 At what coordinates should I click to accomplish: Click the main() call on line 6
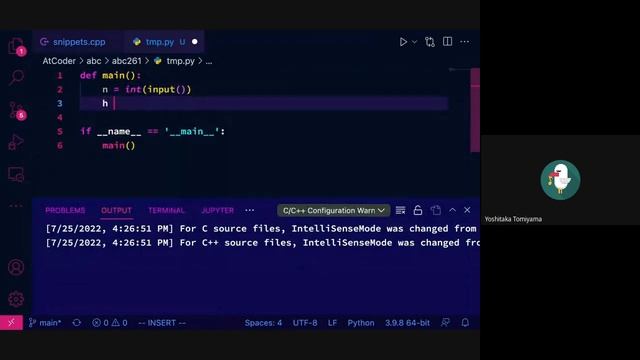[118, 145]
